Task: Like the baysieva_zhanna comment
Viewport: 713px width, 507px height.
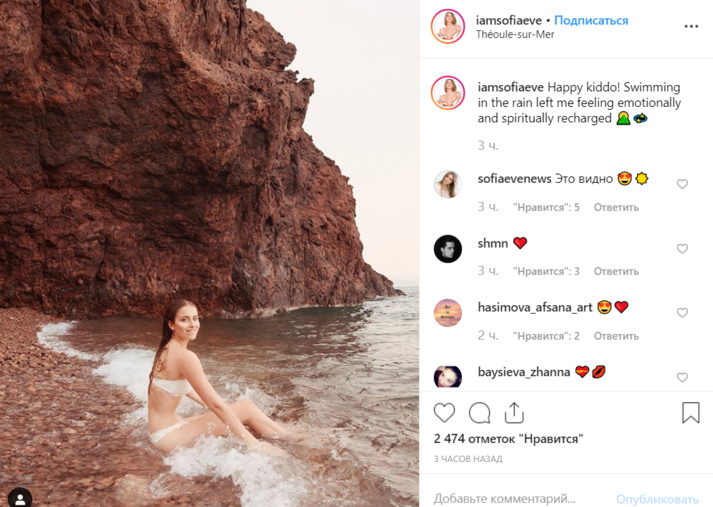Action: click(682, 377)
